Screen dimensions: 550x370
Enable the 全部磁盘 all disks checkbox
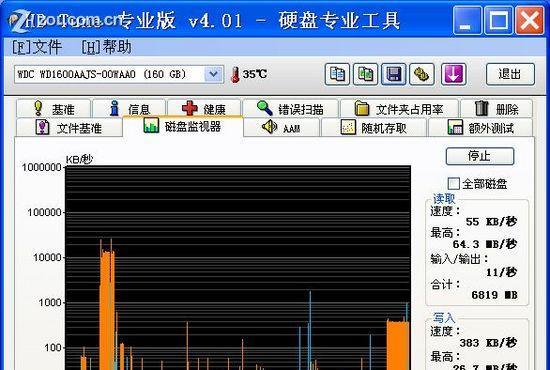454,183
